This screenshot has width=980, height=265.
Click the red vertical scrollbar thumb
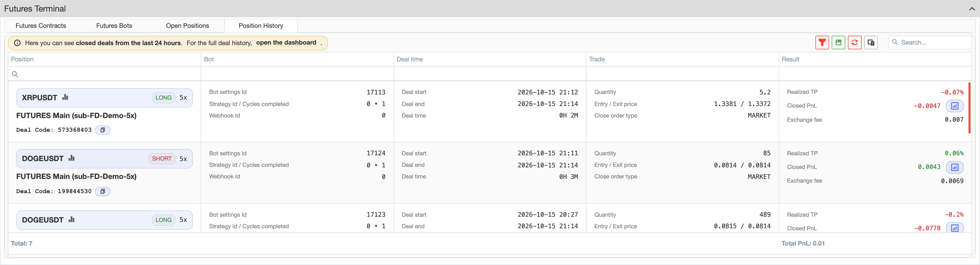(x=969, y=108)
